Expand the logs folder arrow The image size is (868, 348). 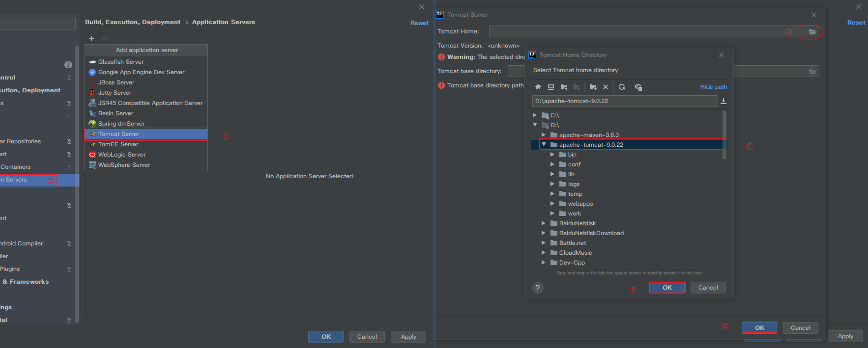coord(552,184)
